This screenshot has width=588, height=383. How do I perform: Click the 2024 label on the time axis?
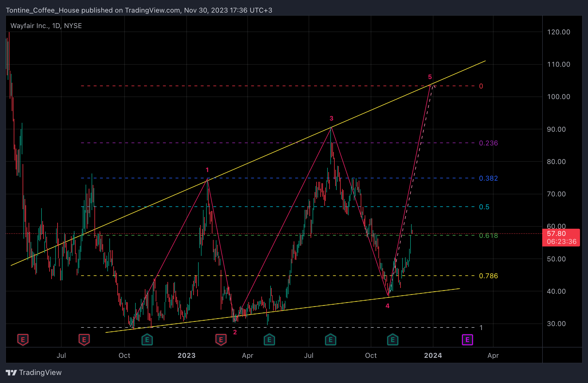(x=433, y=356)
